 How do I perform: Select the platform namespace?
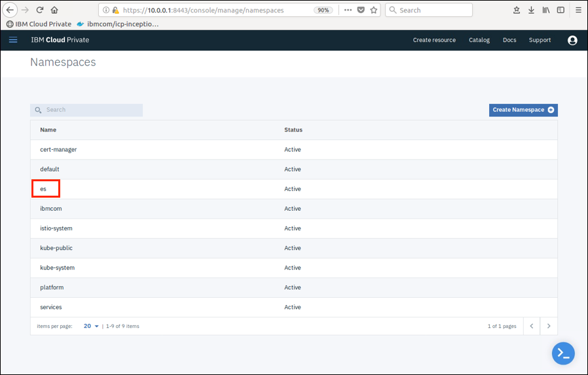click(x=52, y=288)
